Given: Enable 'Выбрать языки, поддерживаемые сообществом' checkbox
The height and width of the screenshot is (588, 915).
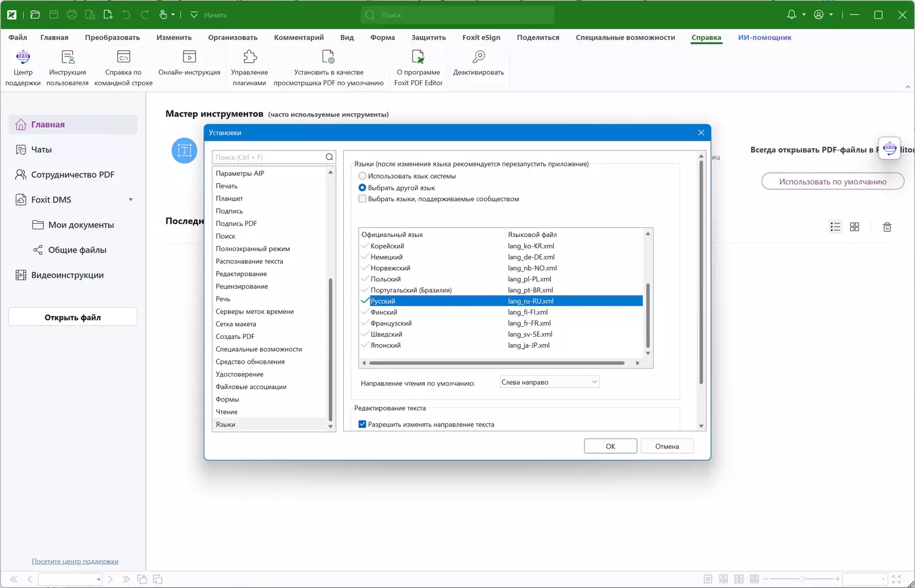Looking at the screenshot, I should tap(362, 199).
